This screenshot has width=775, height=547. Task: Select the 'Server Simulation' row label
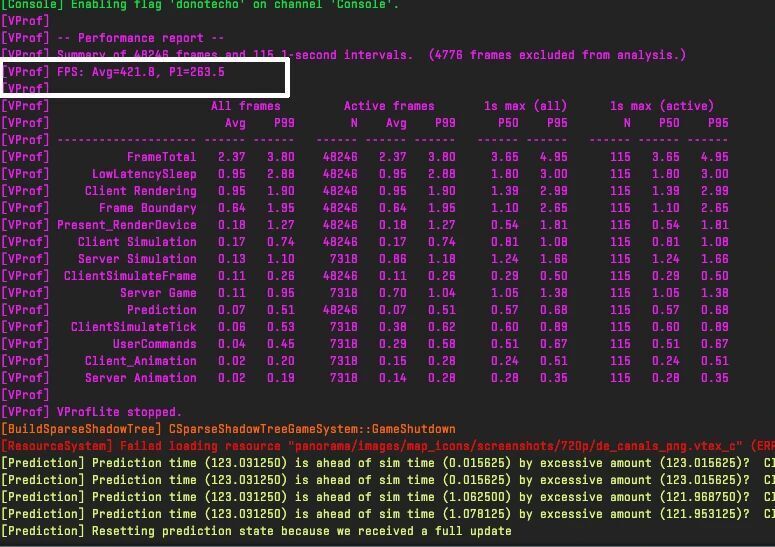click(137, 259)
